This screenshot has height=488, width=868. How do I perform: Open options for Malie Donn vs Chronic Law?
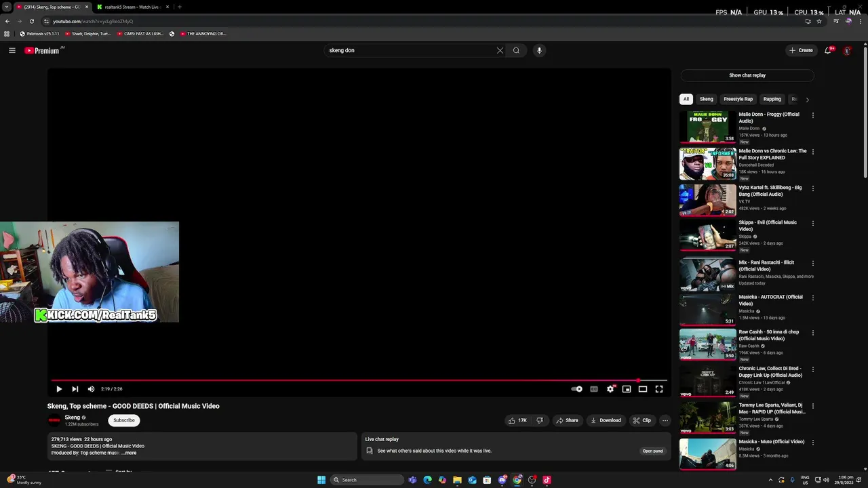pos(813,152)
